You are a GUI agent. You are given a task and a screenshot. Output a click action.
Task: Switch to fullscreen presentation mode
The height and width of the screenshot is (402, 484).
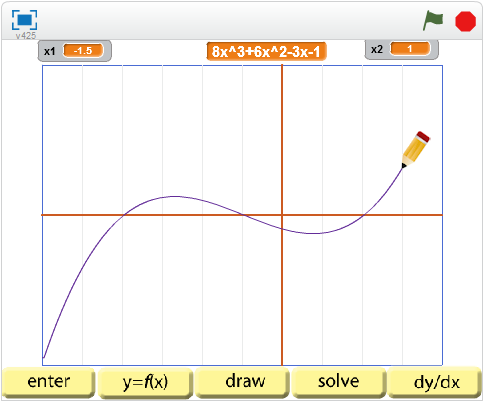tap(24, 20)
